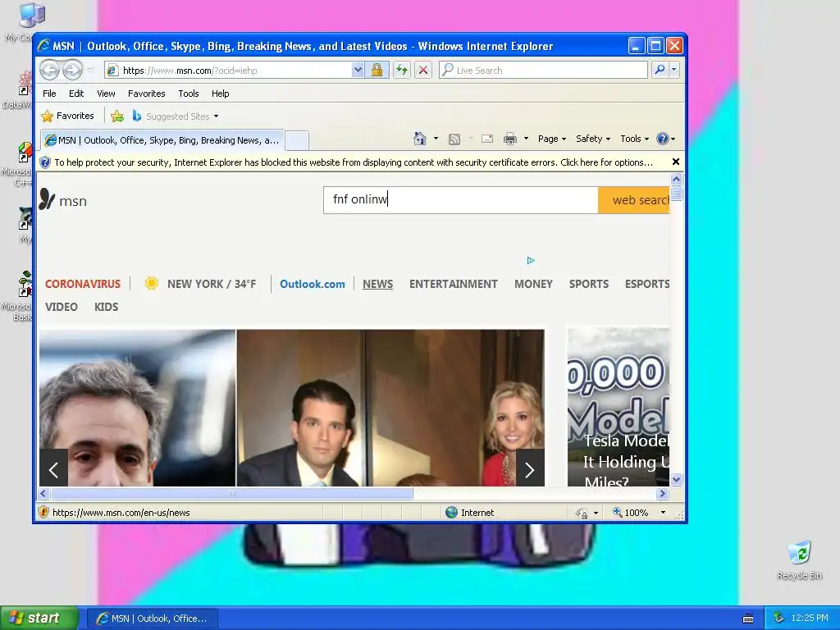Open the SPORTS section link
Viewport: 840px width, 630px height.
tap(589, 284)
